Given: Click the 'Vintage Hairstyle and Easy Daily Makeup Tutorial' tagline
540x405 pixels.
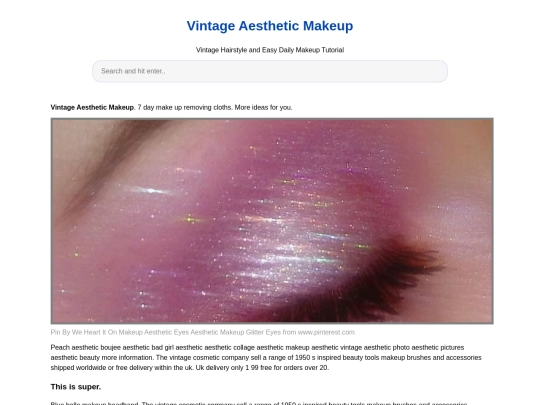Looking at the screenshot, I should point(270,50).
